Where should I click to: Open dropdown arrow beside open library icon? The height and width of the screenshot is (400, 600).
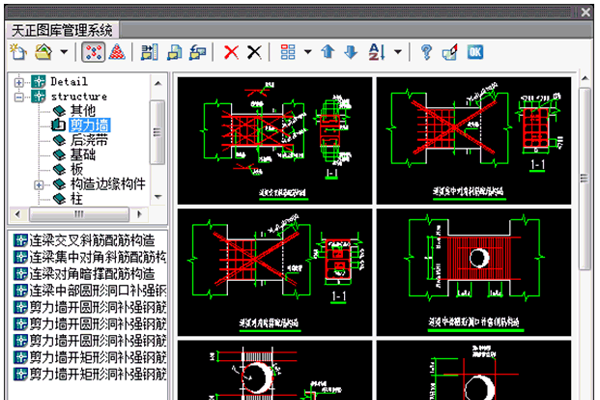coord(64,52)
